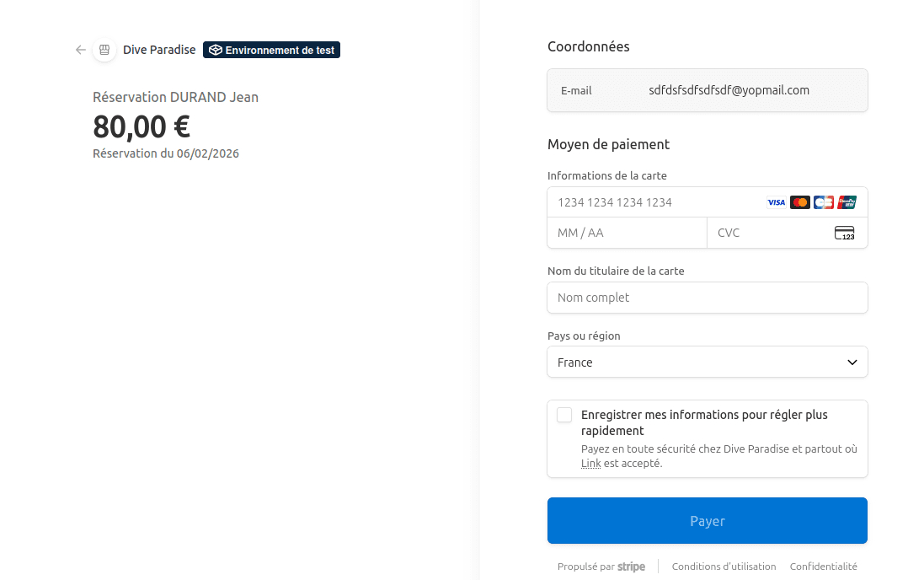Click the Mastercard brand icon
This screenshot has height=580, width=924.
pyautogui.click(x=798, y=202)
